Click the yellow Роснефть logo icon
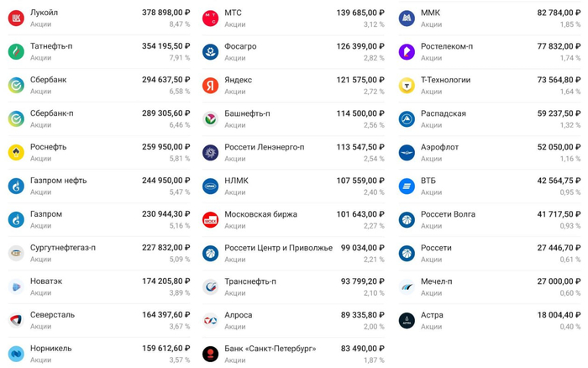Viewport: 588px width, 368px height. (16, 152)
